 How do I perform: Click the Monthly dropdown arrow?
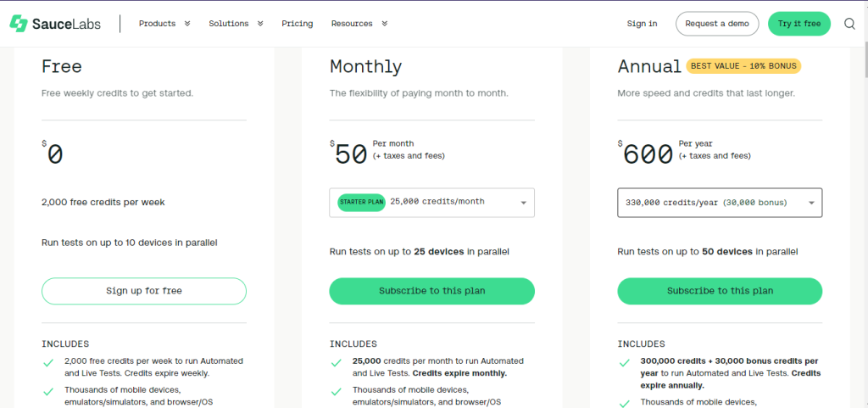(x=523, y=203)
